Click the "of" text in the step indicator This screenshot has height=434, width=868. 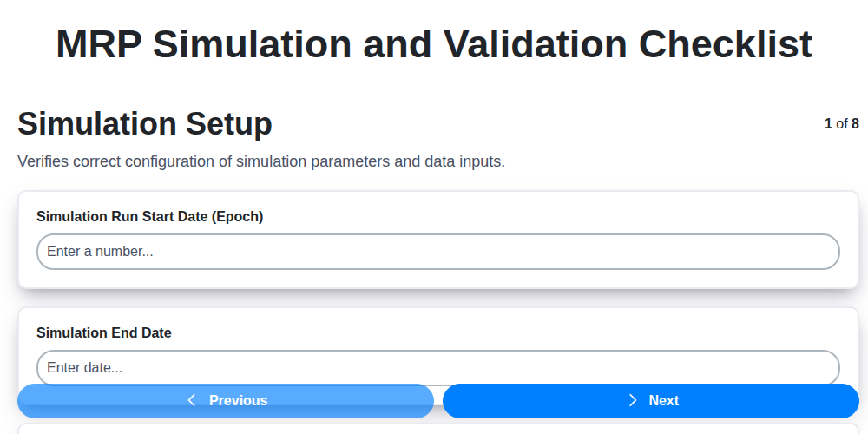[842, 124]
